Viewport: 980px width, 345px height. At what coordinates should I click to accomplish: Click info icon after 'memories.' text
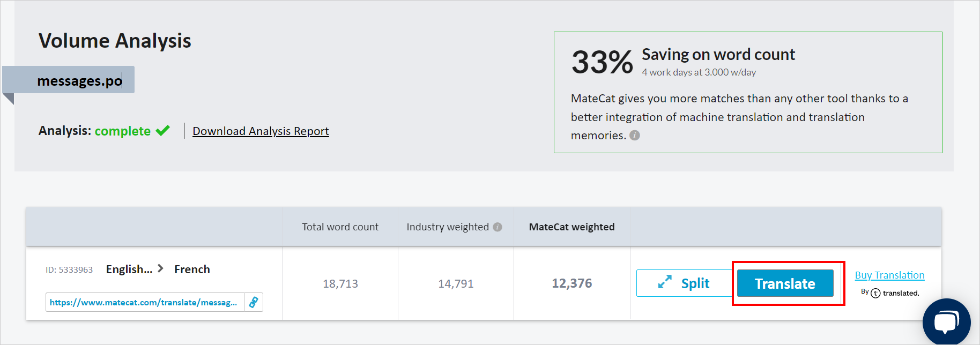[635, 136]
